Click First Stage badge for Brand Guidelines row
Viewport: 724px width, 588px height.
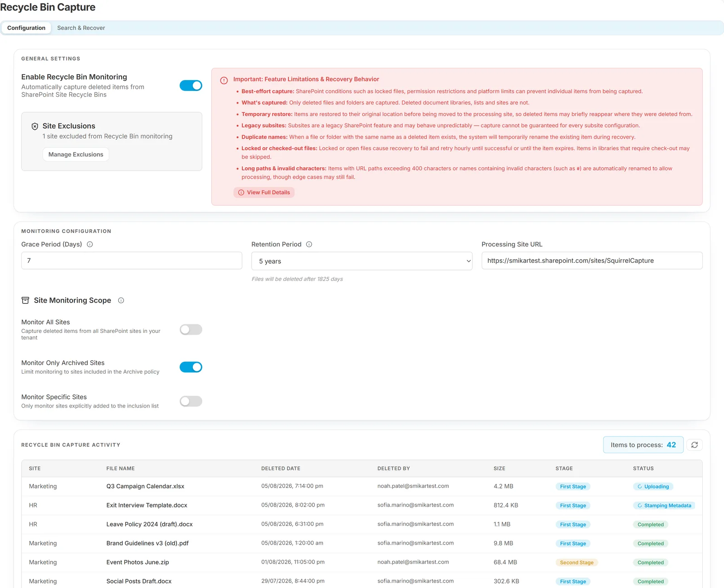573,544
